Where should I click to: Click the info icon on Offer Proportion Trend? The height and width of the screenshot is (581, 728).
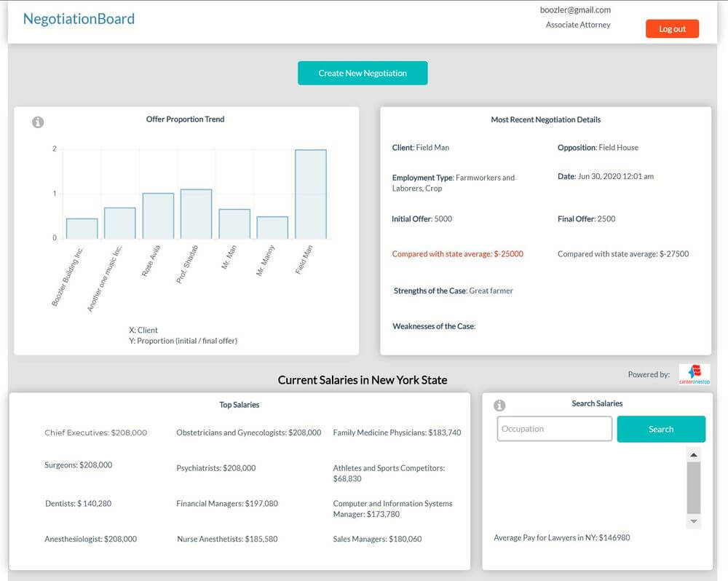pyautogui.click(x=37, y=122)
